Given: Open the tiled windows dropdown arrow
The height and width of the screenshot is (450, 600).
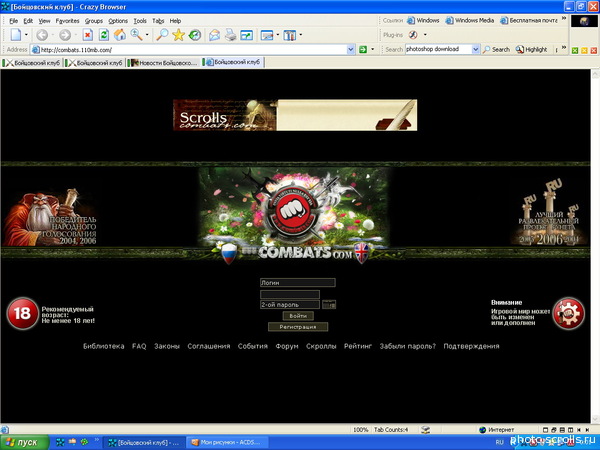Looking at the screenshot, I should 300,35.
